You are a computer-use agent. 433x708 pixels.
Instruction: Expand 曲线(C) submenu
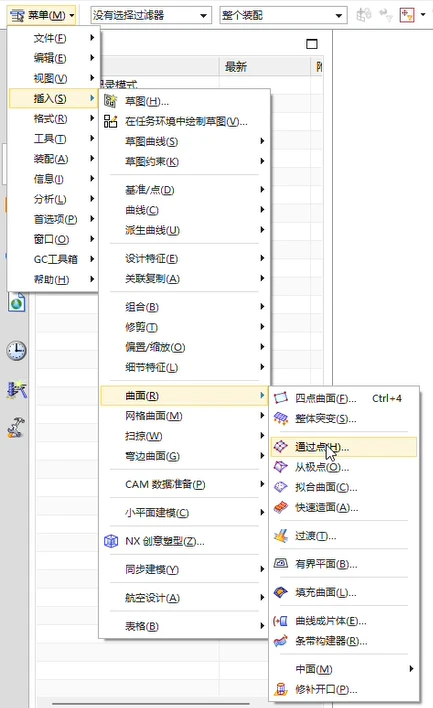pyautogui.click(x=185, y=210)
